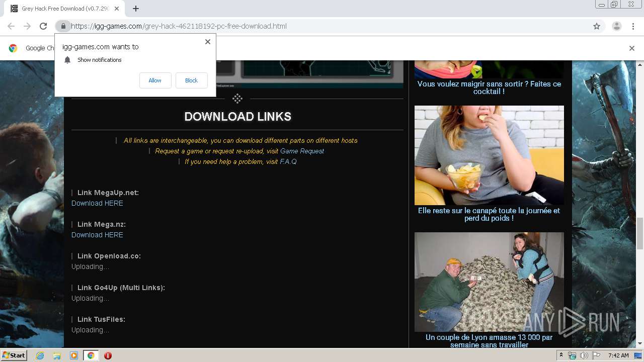Click the scrollbar up arrow
This screenshot has height=362, width=644.
click(640, 64)
